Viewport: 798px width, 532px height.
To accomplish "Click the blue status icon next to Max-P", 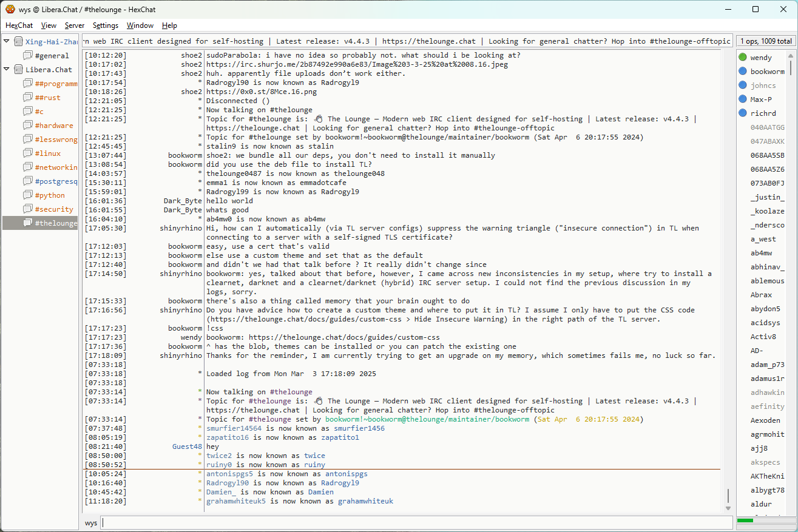I will 743,99.
